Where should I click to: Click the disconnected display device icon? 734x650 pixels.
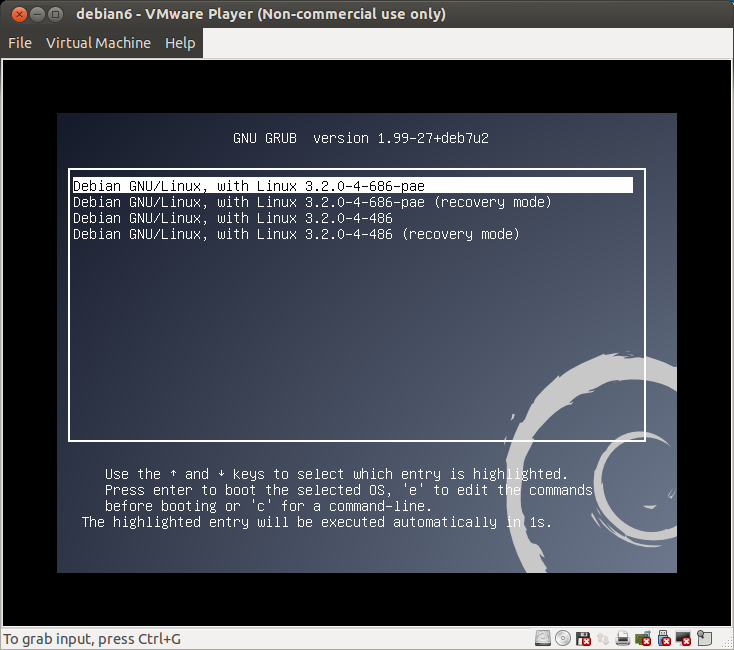point(683,638)
